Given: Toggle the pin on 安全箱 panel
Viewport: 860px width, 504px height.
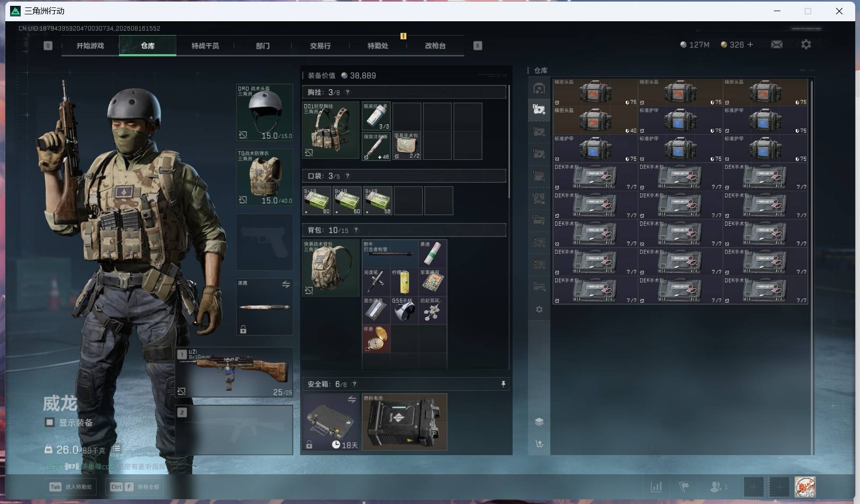Looking at the screenshot, I should click(x=503, y=384).
